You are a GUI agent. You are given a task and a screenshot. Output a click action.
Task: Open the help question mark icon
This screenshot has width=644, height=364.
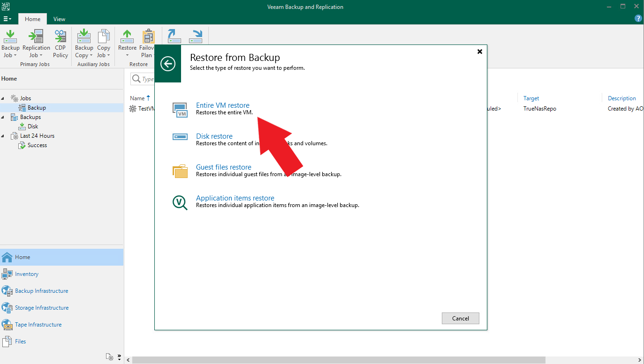click(x=638, y=19)
